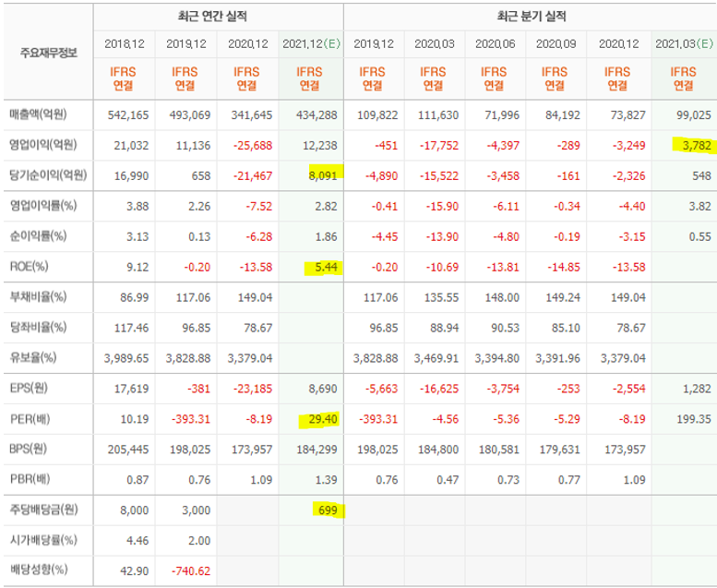This screenshot has height=588, width=717.
Task: Click the 8,000 dividend per share value
Action: click(x=135, y=510)
